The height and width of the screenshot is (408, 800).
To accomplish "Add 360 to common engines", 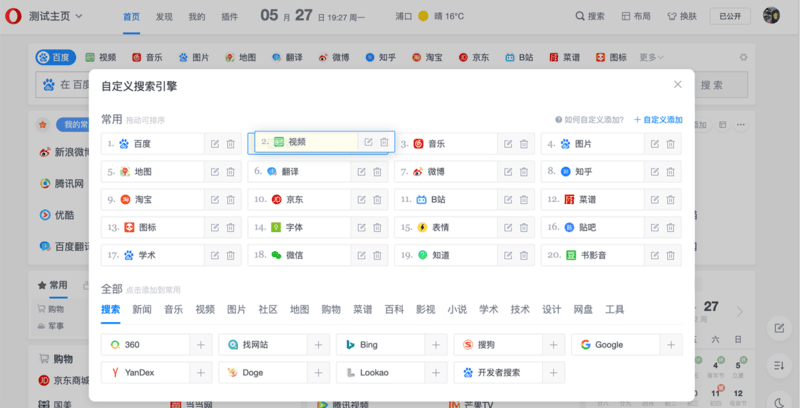I will pos(201,345).
